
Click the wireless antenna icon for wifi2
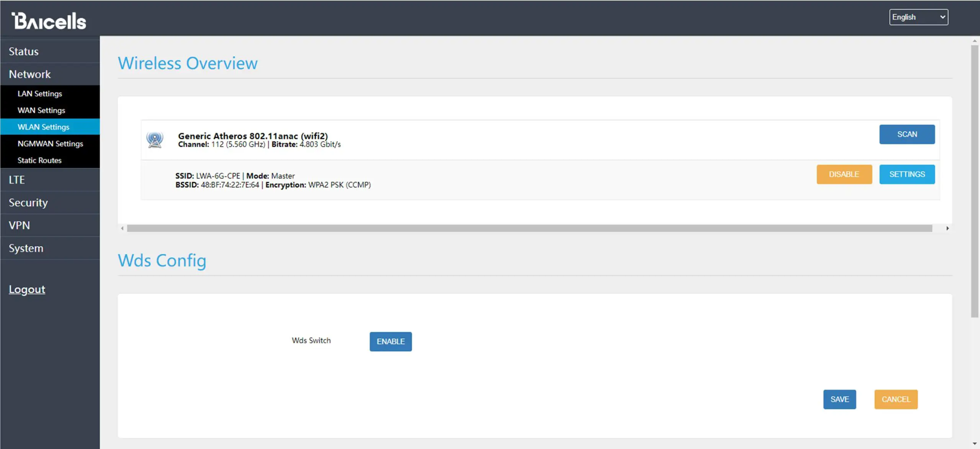[155, 140]
